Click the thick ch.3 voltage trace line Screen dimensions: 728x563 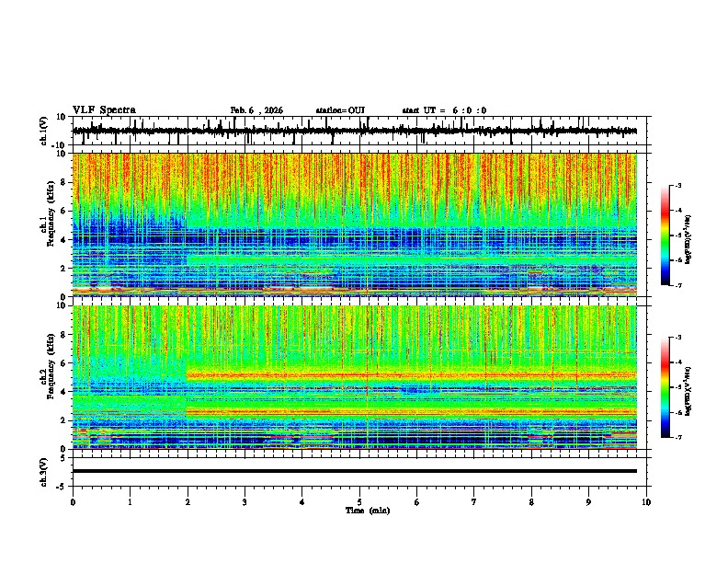click(355, 471)
